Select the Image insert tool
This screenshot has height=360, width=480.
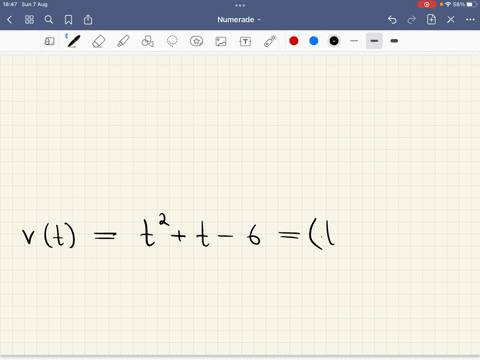pos(221,41)
